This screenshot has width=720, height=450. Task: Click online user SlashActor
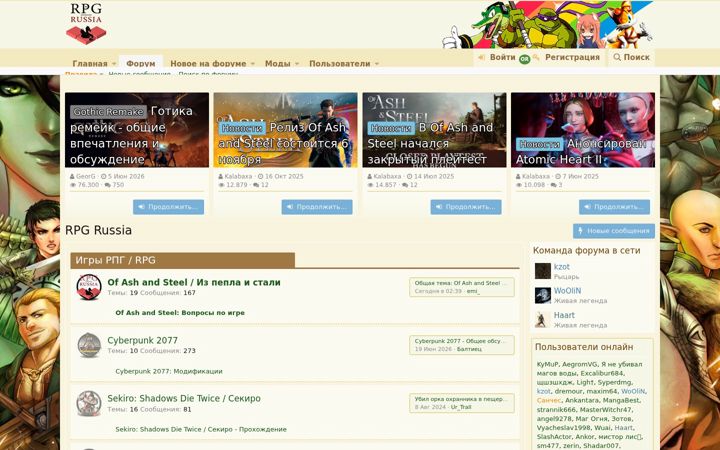(554, 437)
